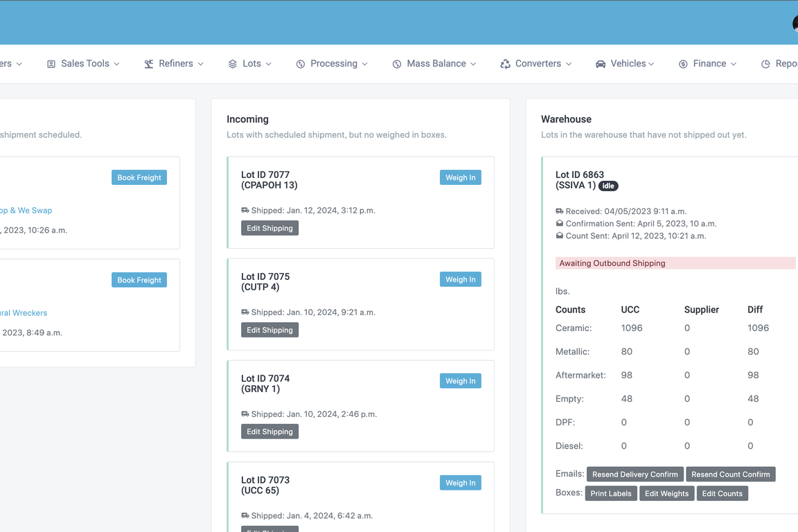Click the envelope icon beside Confirmation Sent
798x532 pixels.
click(558, 223)
